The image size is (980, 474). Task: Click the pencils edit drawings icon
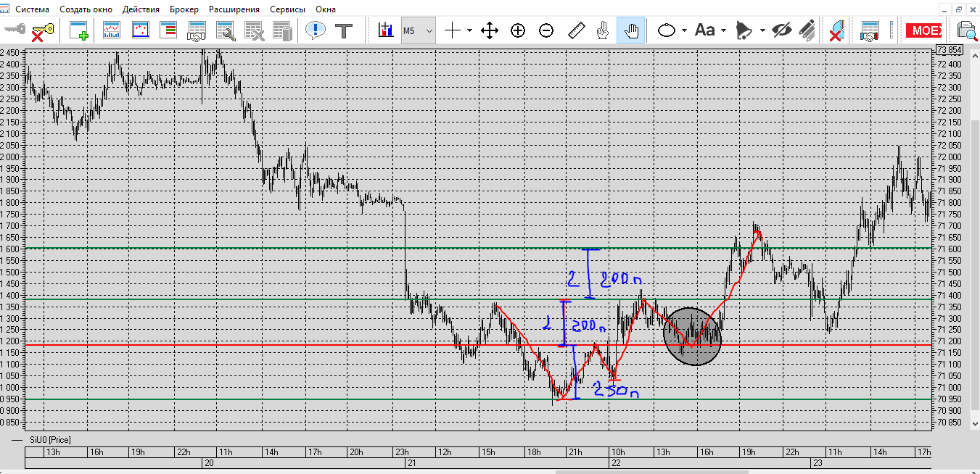pyautogui.click(x=806, y=30)
